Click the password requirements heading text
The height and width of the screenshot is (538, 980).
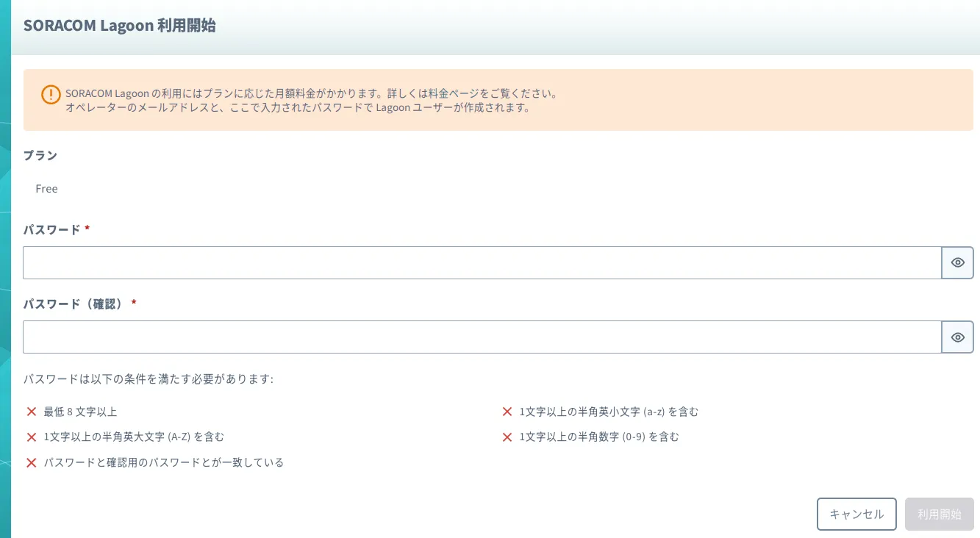[x=148, y=379]
